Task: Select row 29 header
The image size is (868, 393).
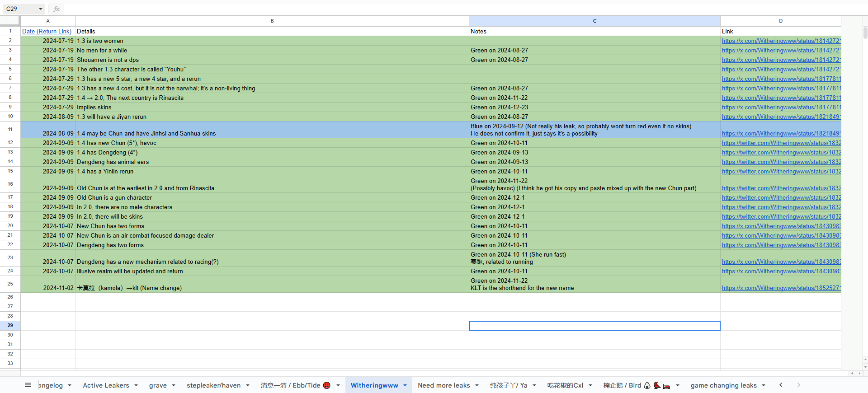Action: pyautogui.click(x=10, y=325)
